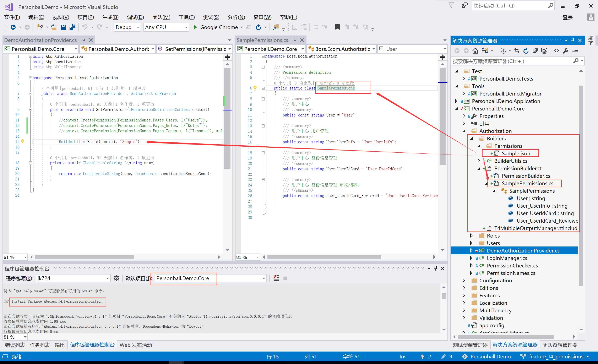Click the feature_t4_permissions branch in status bar
This screenshot has width=598, height=364.
click(555, 357)
